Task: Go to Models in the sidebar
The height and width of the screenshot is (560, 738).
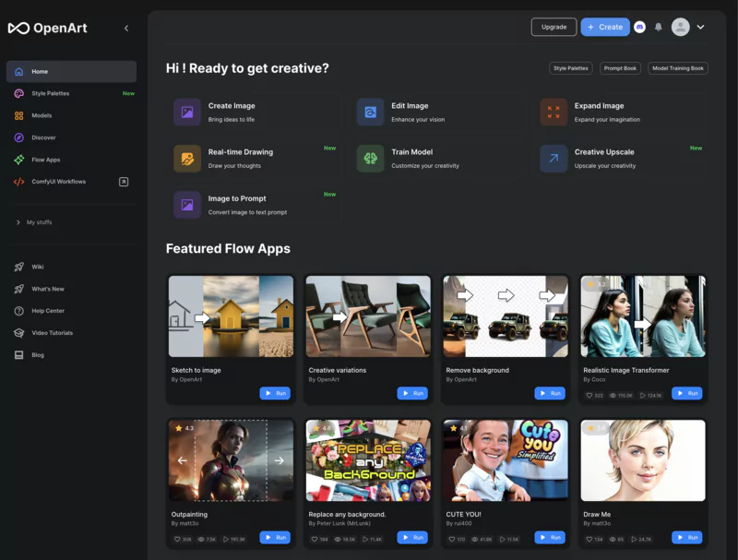Action: click(72, 115)
